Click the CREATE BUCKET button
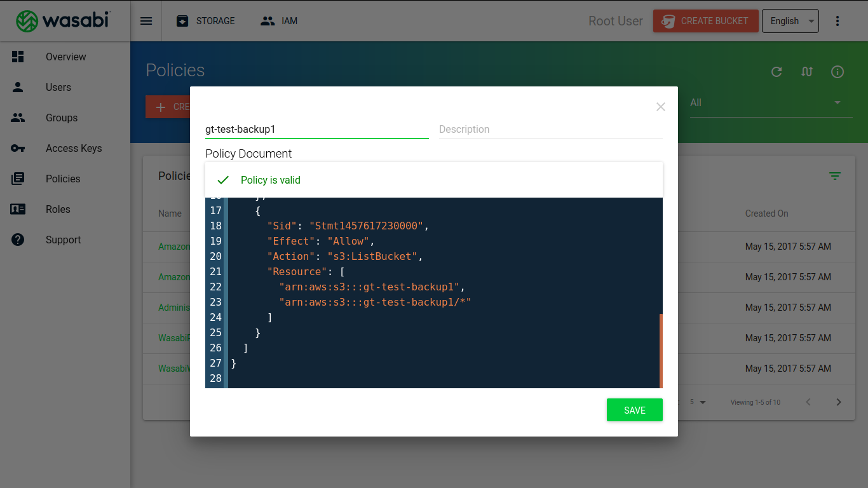The width and height of the screenshot is (868, 488). click(x=705, y=21)
